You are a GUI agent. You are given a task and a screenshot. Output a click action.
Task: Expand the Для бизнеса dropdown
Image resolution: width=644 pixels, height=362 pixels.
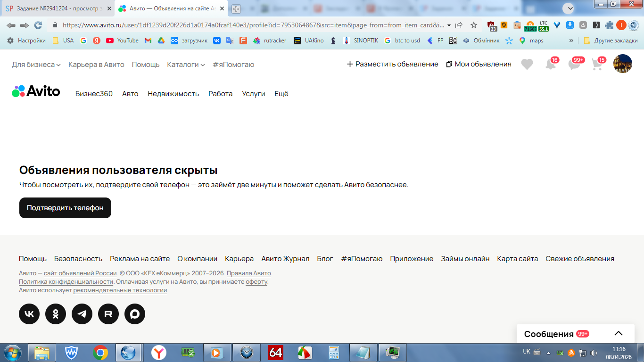coord(36,65)
